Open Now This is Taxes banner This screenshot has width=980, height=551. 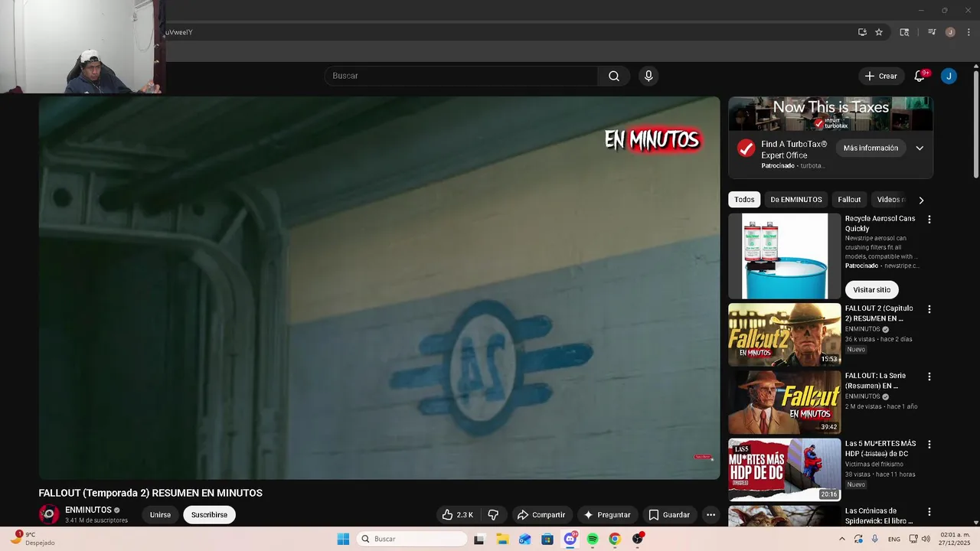click(831, 113)
